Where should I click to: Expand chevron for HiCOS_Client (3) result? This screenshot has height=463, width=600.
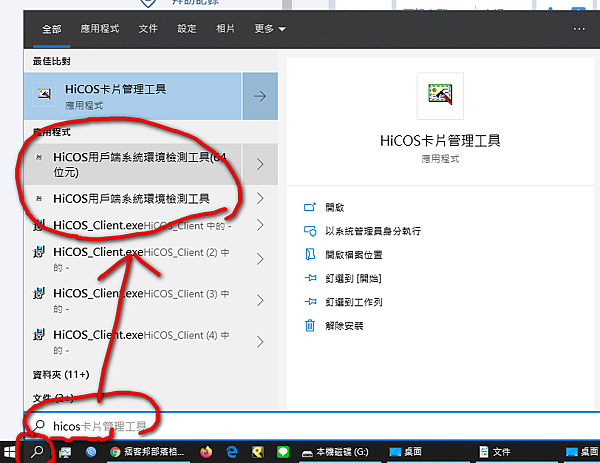(260, 300)
